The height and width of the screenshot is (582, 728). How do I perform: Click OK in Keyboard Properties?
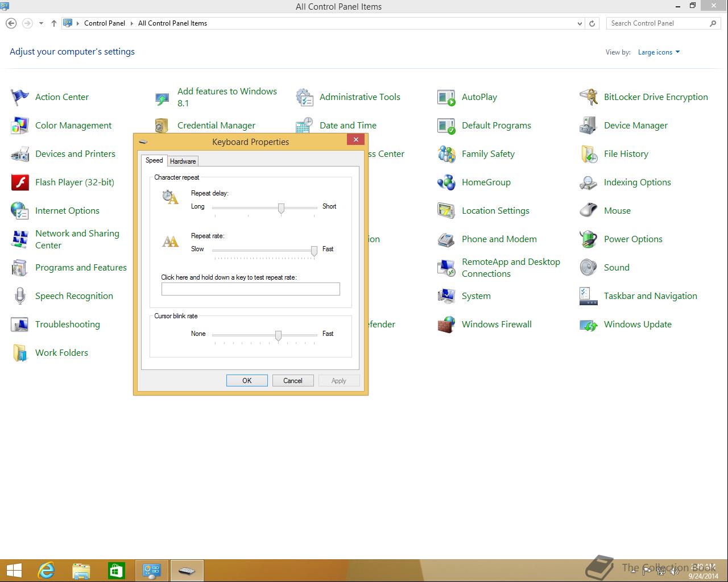247,381
